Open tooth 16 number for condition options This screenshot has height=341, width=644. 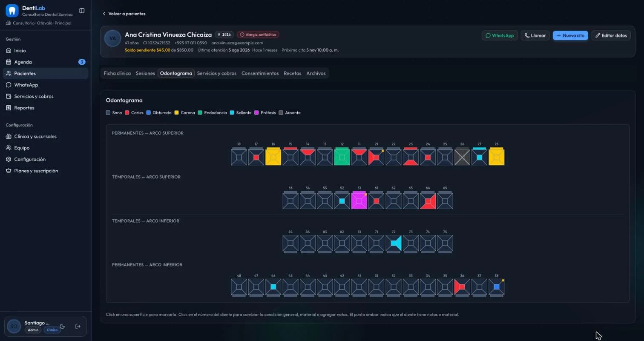(x=273, y=144)
